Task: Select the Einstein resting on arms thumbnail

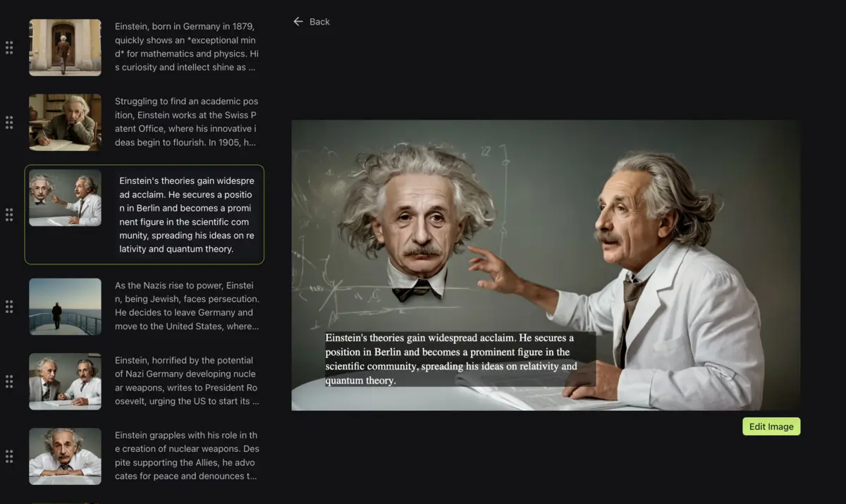Action: pos(65,456)
